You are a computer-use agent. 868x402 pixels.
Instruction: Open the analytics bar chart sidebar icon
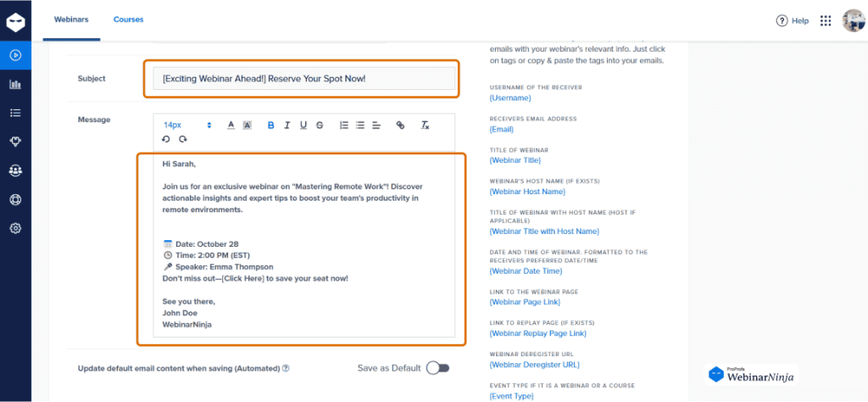coord(15,84)
